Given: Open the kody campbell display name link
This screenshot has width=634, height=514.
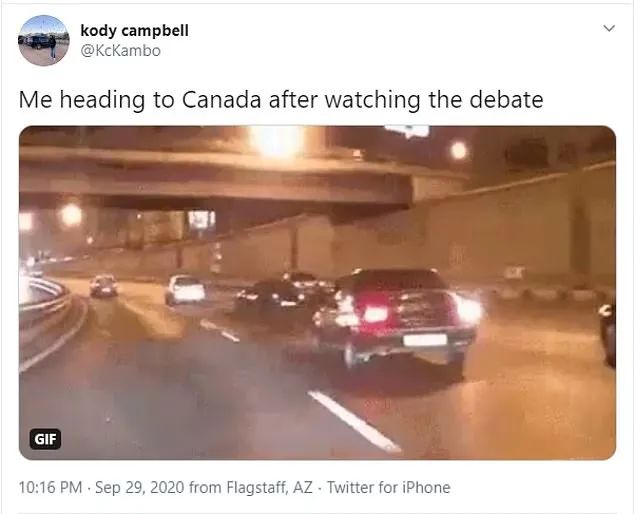Looking at the screenshot, I should 134,30.
